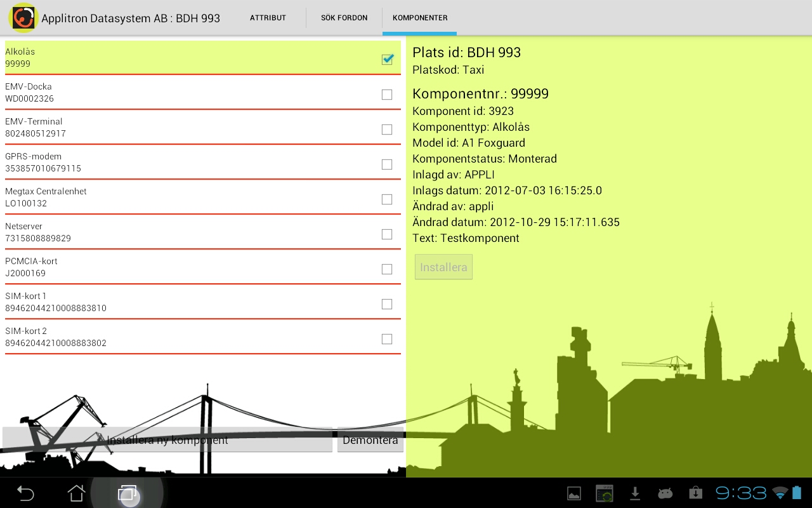The width and height of the screenshot is (812, 508).
Task: Enable the GPRS-modem checkbox
Action: click(387, 164)
